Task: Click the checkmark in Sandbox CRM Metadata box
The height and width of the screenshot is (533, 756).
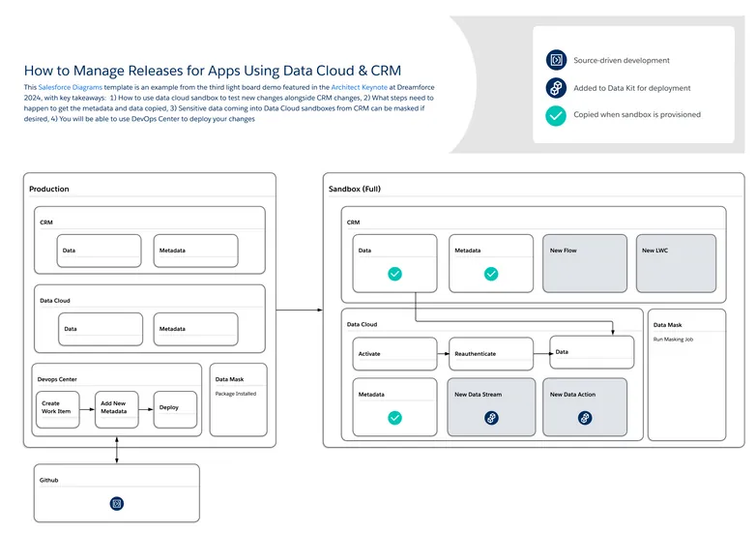Action: 491,275
